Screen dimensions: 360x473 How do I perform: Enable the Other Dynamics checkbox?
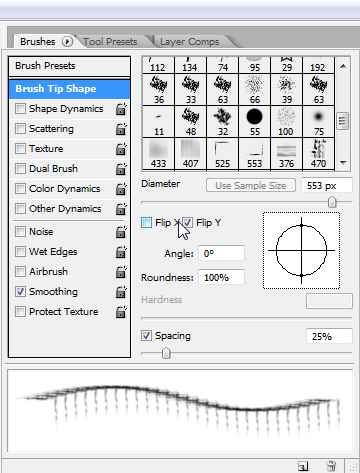pyautogui.click(x=20, y=209)
